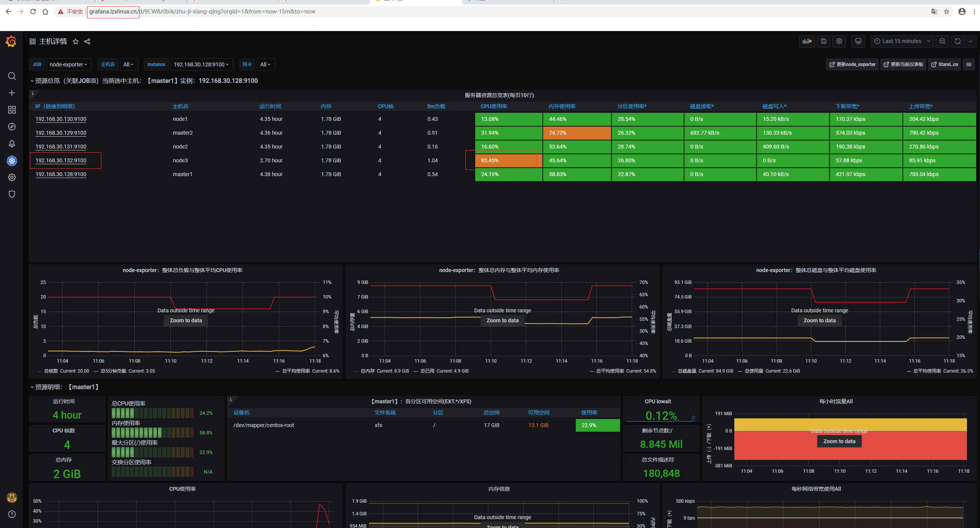Open the 主机名 All dropdown
The image size is (980, 528).
pos(129,64)
